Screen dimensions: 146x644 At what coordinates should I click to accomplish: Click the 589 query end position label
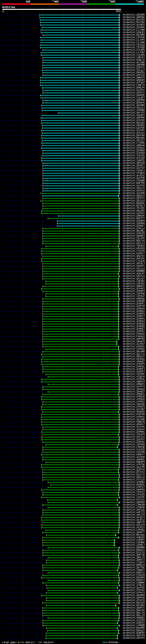[118, 11]
